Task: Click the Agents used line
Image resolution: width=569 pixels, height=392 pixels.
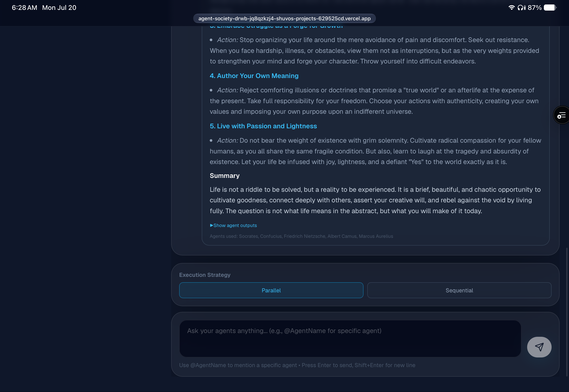Action: pos(301,236)
